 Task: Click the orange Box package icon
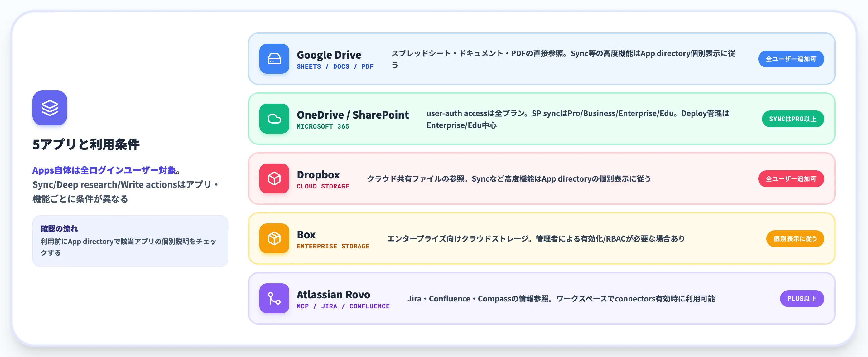point(274,238)
